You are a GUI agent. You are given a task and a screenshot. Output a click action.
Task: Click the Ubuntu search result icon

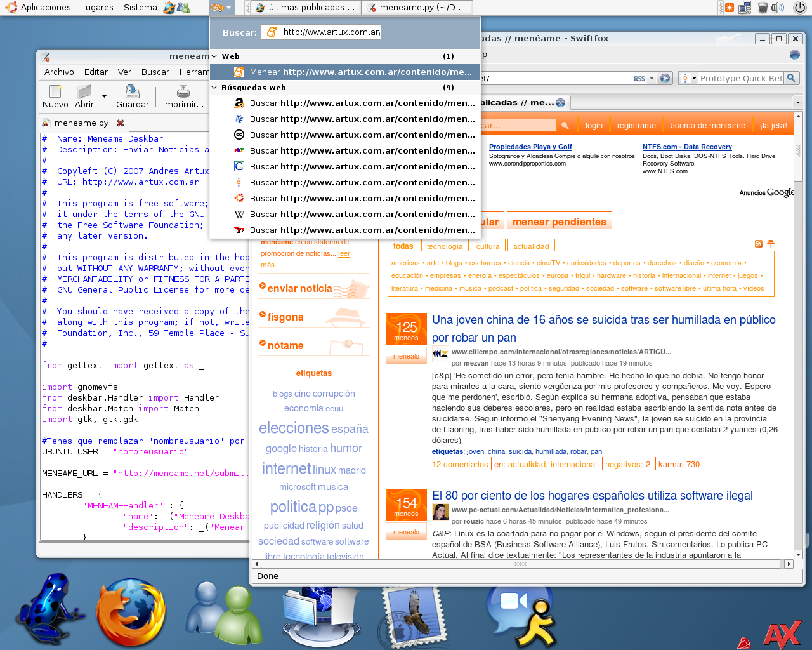pos(239,198)
